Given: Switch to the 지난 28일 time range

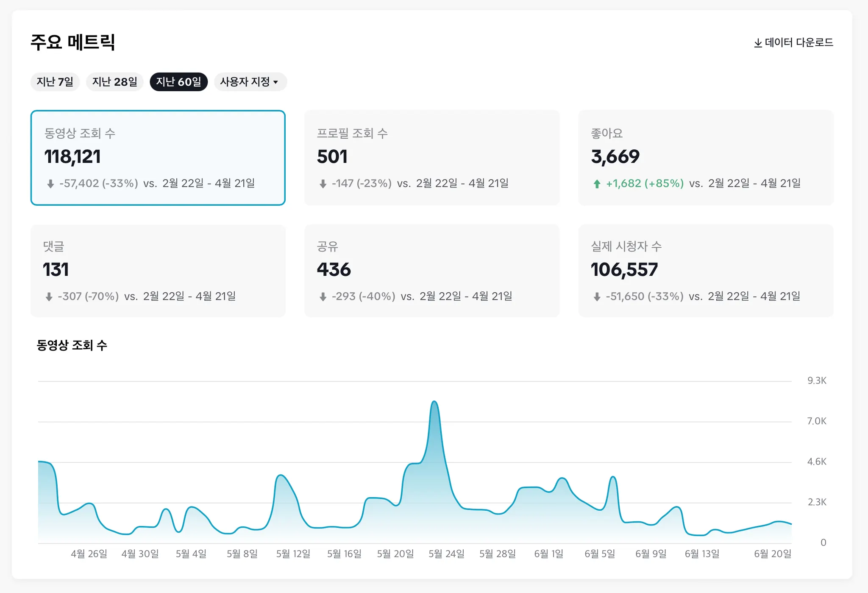Looking at the screenshot, I should (114, 82).
